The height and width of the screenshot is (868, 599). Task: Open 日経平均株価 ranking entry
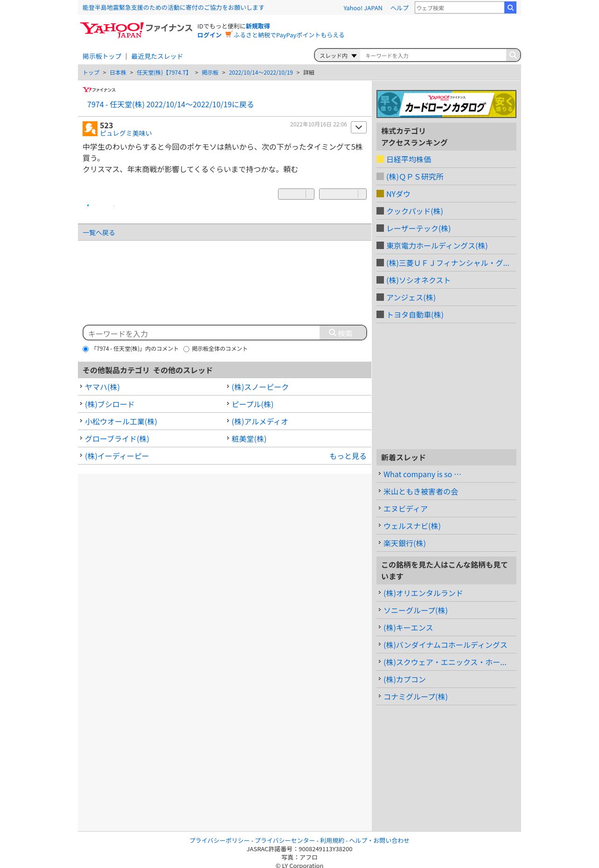(409, 160)
